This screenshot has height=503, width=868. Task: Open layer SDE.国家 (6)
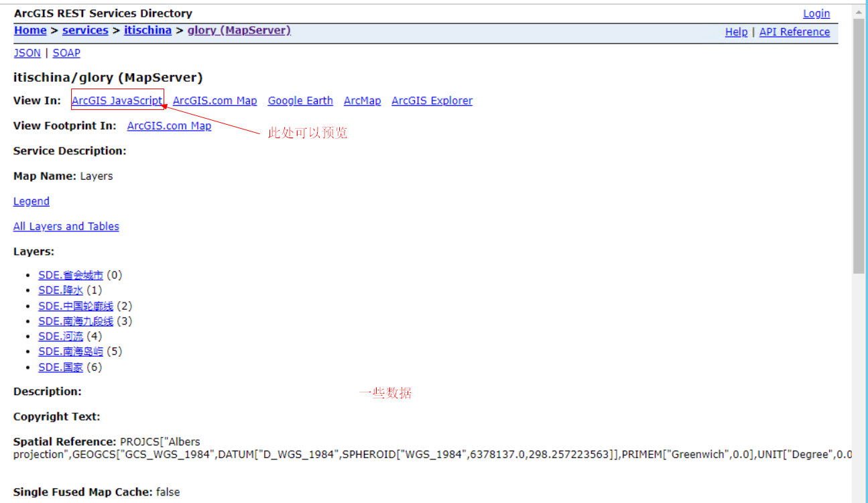61,368
